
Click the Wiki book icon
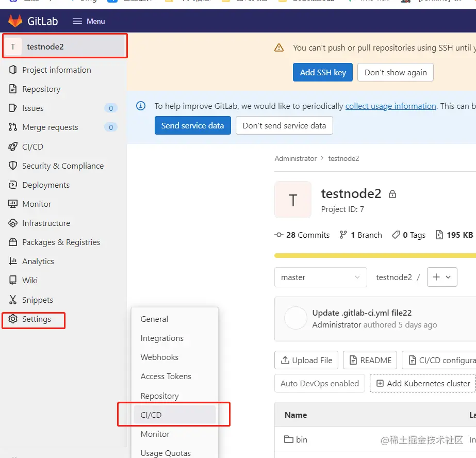point(13,280)
